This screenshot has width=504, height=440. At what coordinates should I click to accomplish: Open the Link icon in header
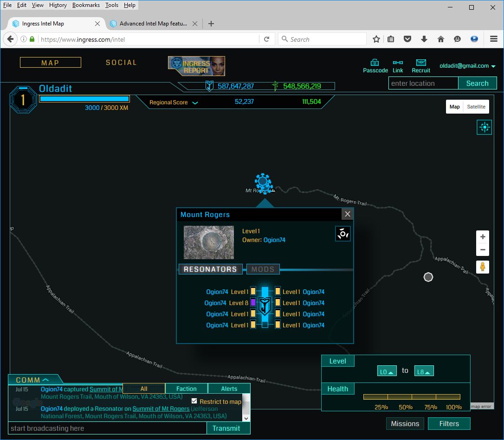tap(398, 63)
